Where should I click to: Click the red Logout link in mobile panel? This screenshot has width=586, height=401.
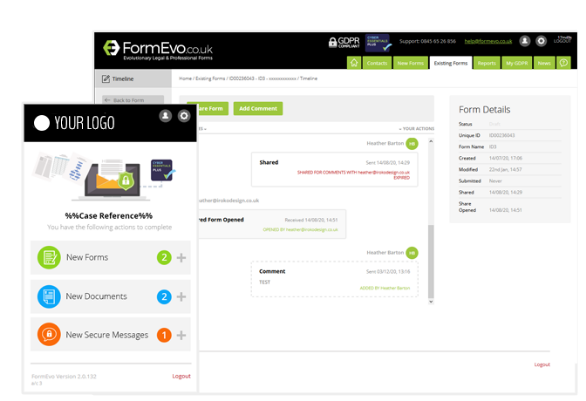click(181, 376)
